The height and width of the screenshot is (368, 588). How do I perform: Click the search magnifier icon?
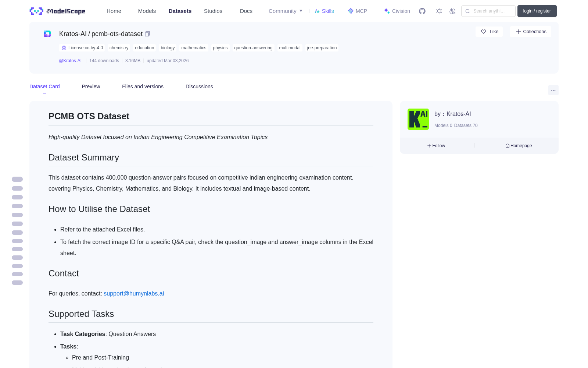click(468, 11)
